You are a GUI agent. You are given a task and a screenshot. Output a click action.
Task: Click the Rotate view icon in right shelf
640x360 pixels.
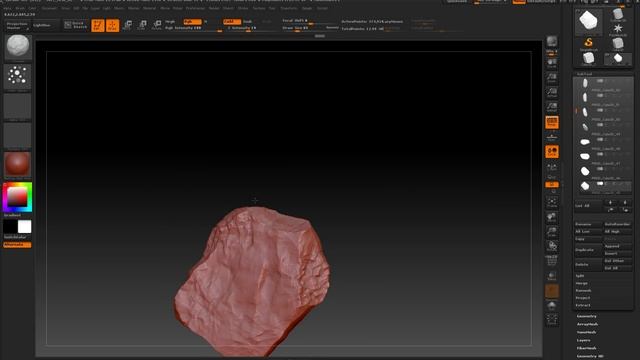click(x=552, y=247)
